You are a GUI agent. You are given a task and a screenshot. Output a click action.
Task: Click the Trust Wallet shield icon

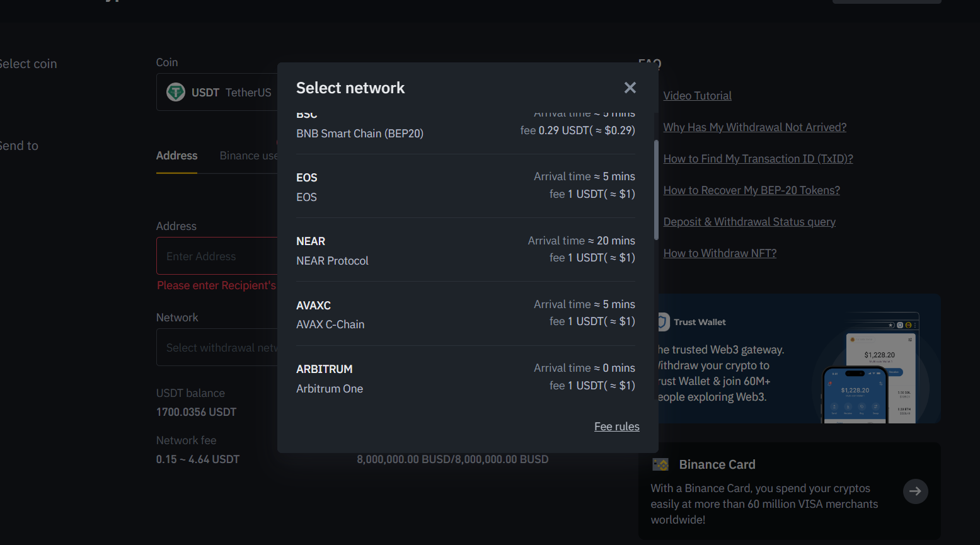click(x=662, y=322)
